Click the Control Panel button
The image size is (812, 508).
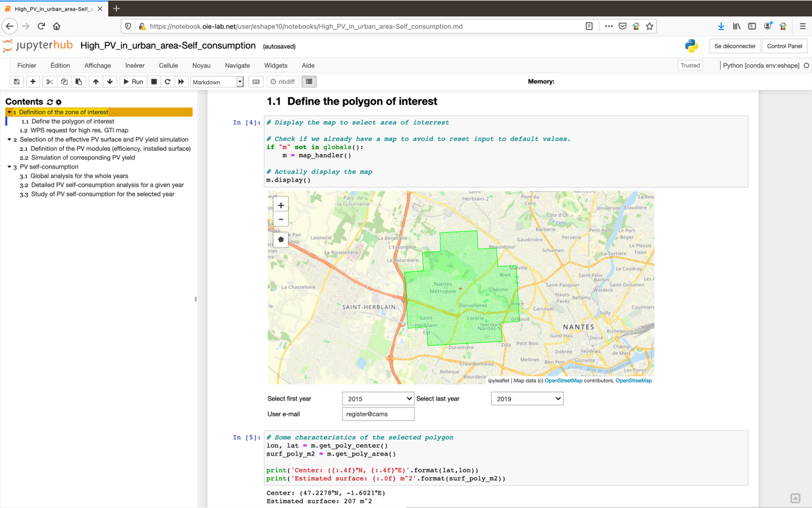pos(784,46)
